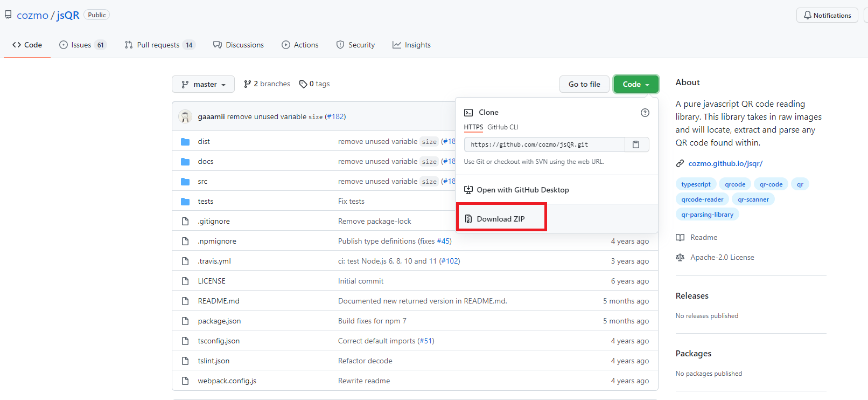Open the Pull requests tab

[159, 45]
